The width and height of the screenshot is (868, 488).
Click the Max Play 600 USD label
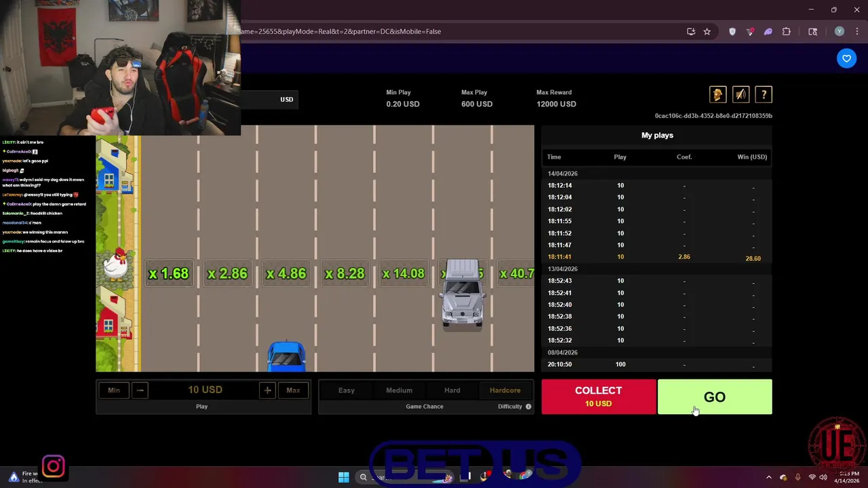pos(476,98)
